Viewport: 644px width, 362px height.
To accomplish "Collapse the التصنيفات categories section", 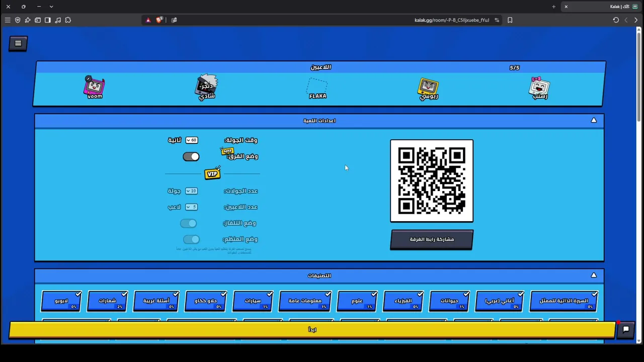I will tap(594, 276).
